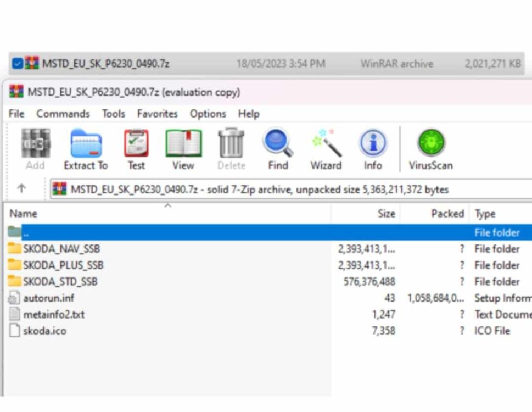
Task: Click the size 43 of autorun.inf
Action: tap(390, 298)
